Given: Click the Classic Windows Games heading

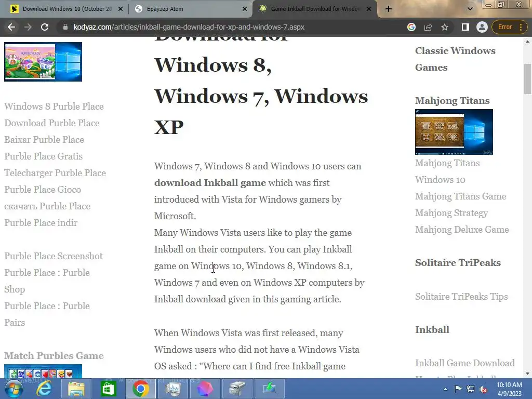Looking at the screenshot, I should click(x=455, y=59).
